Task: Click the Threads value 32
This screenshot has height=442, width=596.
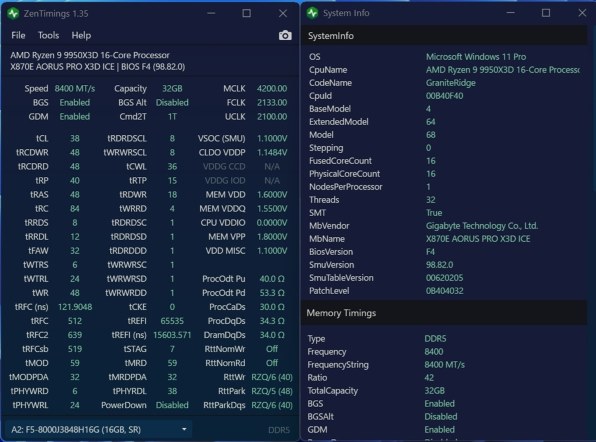Action: [x=431, y=200]
